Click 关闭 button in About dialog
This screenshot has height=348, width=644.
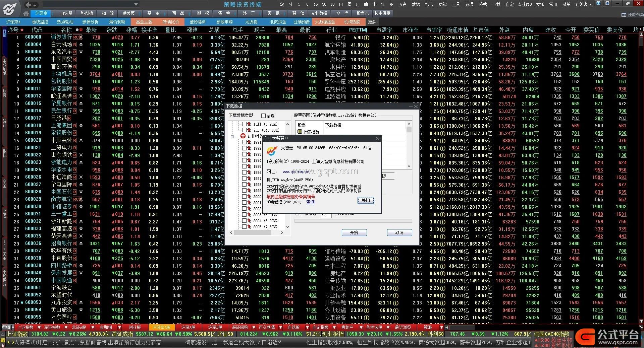tap(366, 200)
